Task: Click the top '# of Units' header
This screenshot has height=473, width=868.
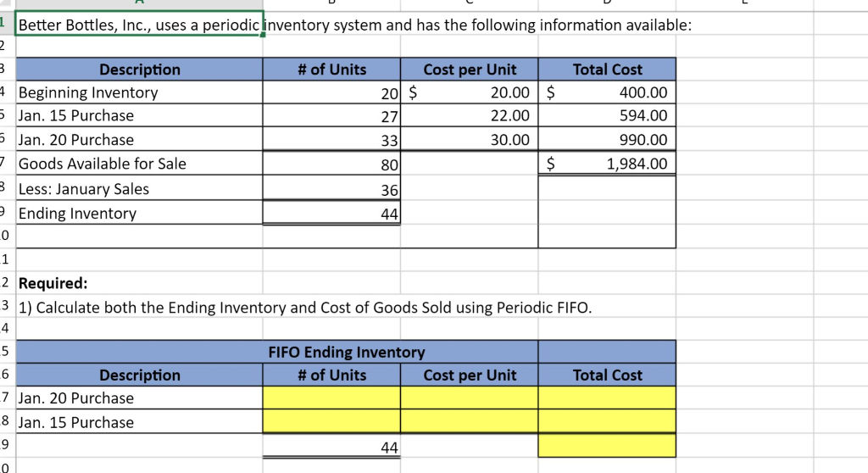Action: point(331,70)
